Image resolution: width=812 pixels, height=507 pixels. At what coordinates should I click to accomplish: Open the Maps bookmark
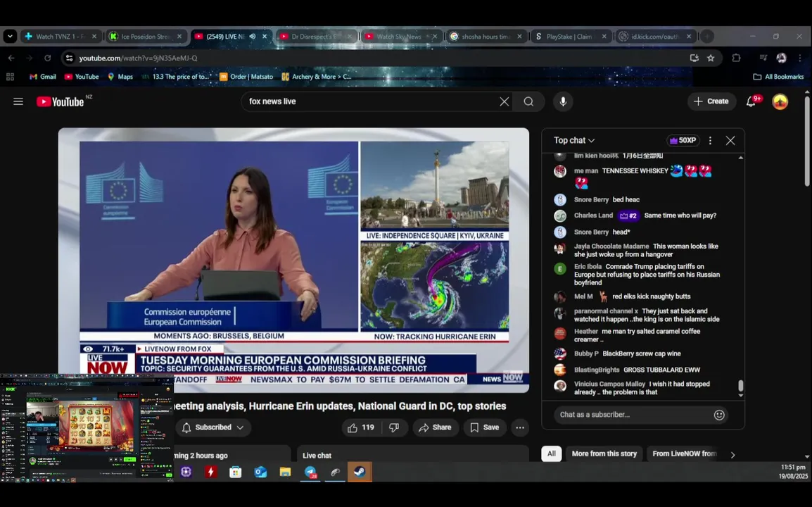pyautogui.click(x=120, y=77)
